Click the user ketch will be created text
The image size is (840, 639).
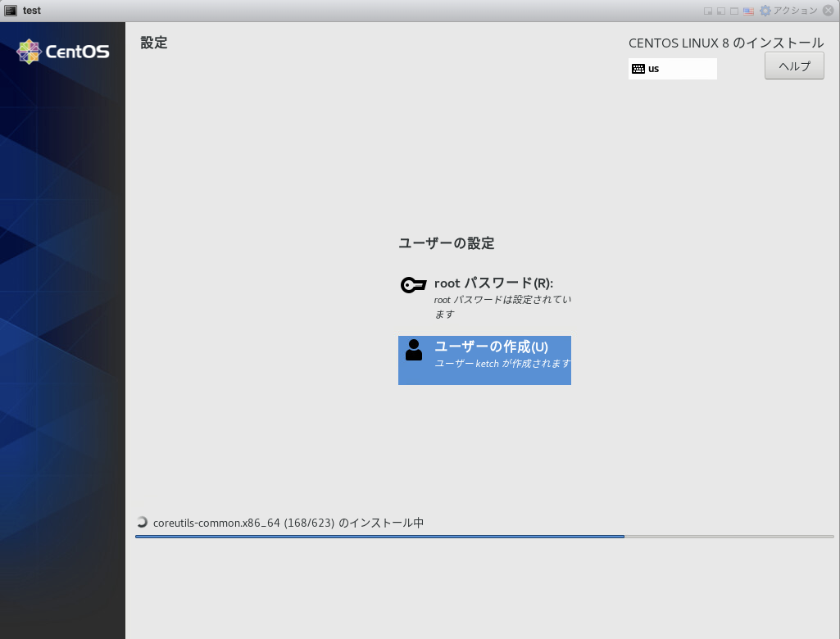pos(502,363)
